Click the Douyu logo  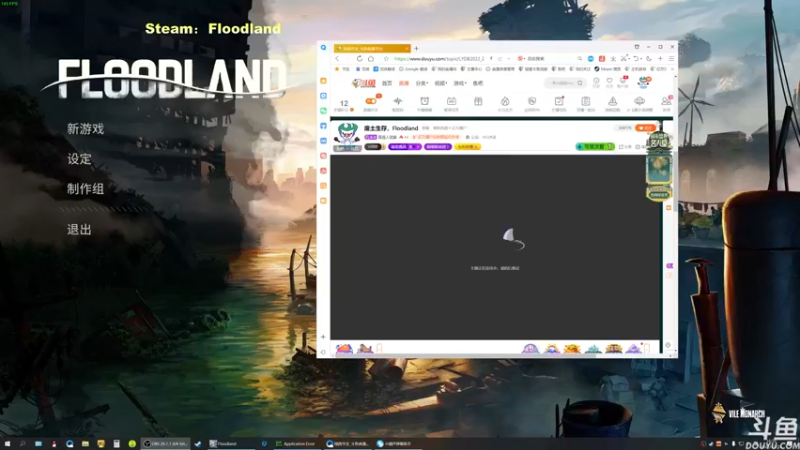tap(364, 83)
